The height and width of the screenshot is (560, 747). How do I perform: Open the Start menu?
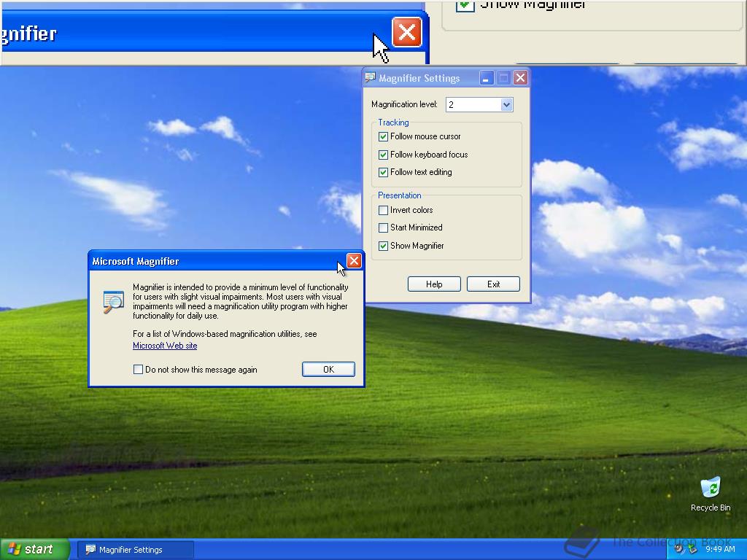[34, 550]
